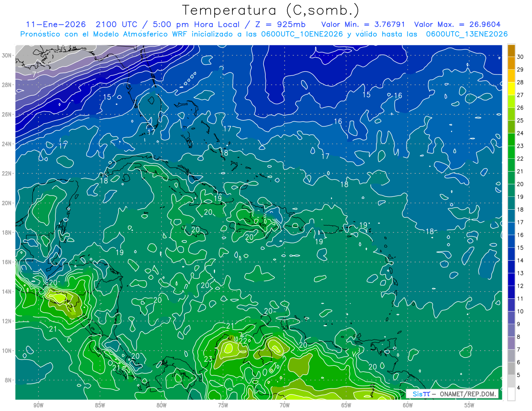
Task: Click the 22N latitude axis label
Action: (x=7, y=173)
